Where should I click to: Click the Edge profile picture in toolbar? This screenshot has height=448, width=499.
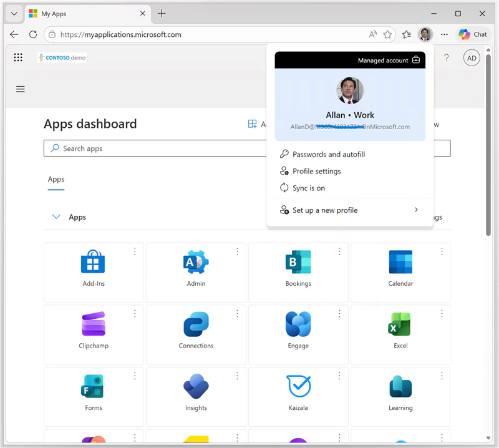(425, 34)
